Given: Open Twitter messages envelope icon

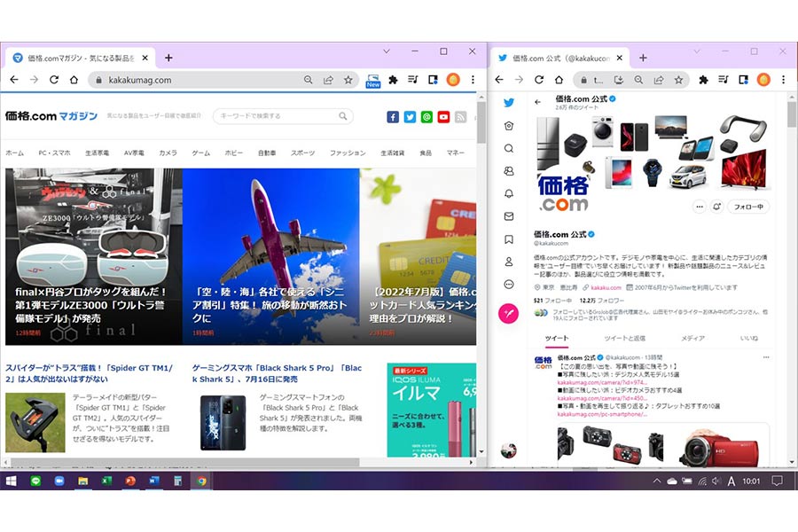Looking at the screenshot, I should pos(508,216).
